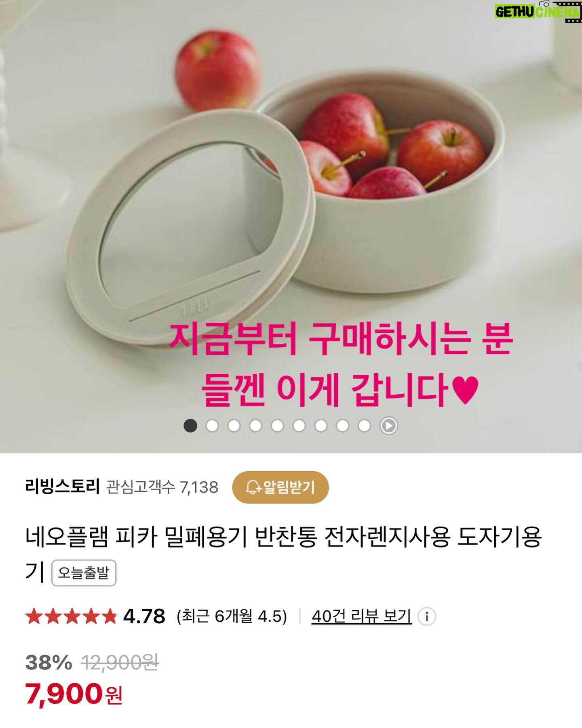Click the 오늘출발 shipping badge
Viewport: 582px width, 728px height.
84,573
